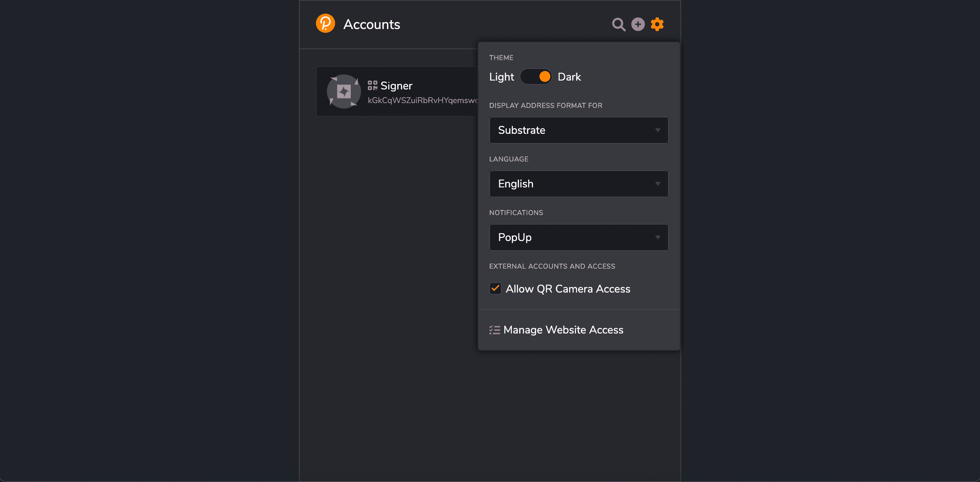Toggle the Dark theme switch
The height and width of the screenshot is (482, 980).
click(x=536, y=76)
